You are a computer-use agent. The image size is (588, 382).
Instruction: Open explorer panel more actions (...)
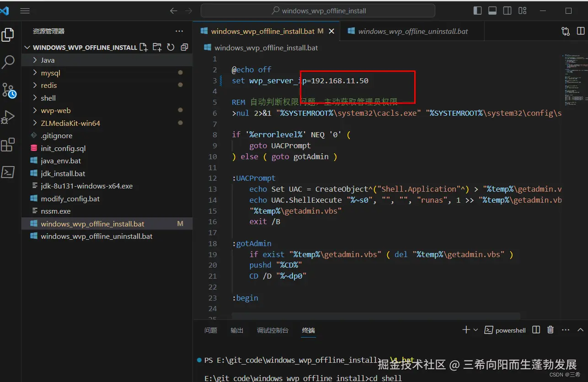point(179,31)
